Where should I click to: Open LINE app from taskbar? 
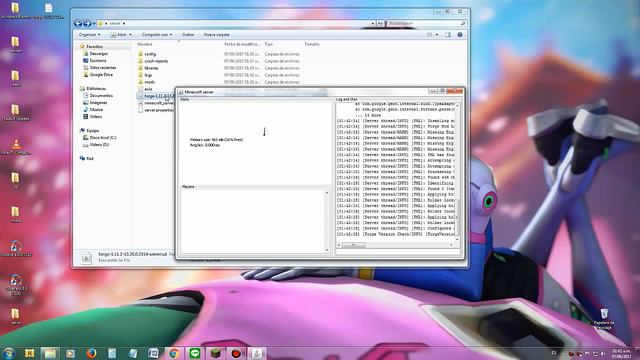click(x=195, y=353)
